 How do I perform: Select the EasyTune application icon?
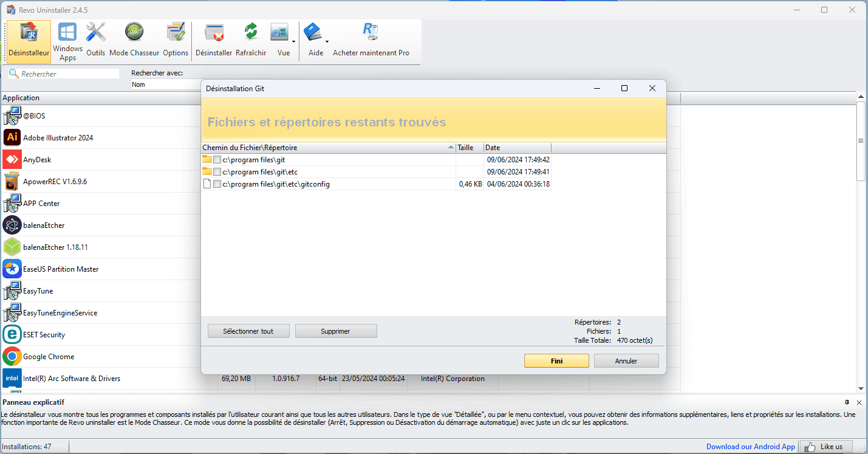pyautogui.click(x=12, y=291)
